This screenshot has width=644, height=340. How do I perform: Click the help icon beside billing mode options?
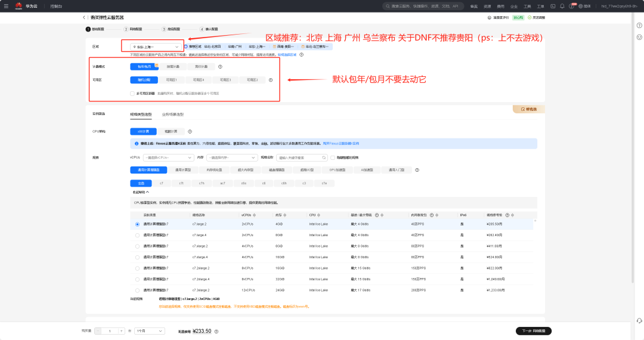click(220, 67)
